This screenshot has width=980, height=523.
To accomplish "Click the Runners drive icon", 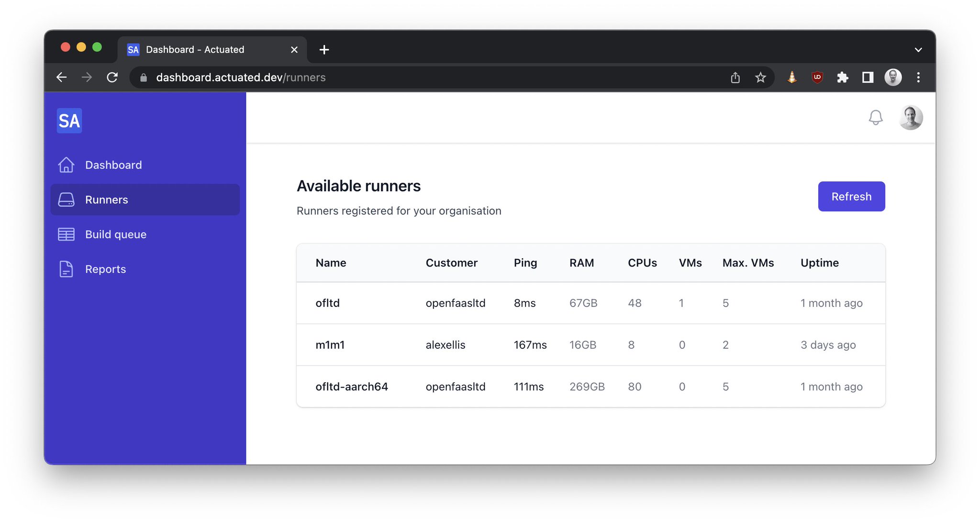I will click(x=66, y=200).
